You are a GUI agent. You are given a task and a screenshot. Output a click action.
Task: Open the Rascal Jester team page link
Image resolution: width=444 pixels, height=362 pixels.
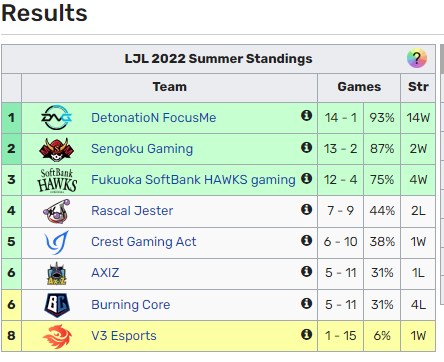pyautogui.click(x=132, y=211)
